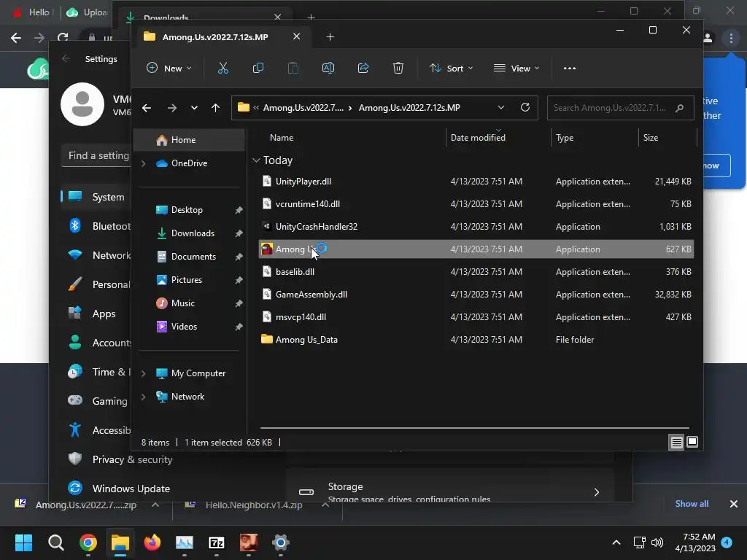Open Settings gear on taskbar

tap(281, 542)
